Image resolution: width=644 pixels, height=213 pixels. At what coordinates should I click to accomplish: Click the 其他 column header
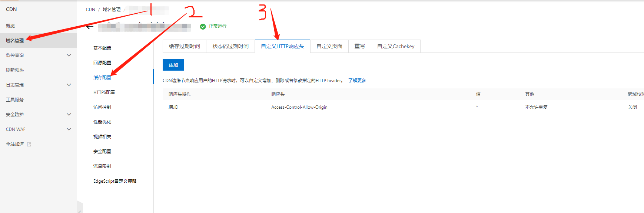pyautogui.click(x=530, y=94)
